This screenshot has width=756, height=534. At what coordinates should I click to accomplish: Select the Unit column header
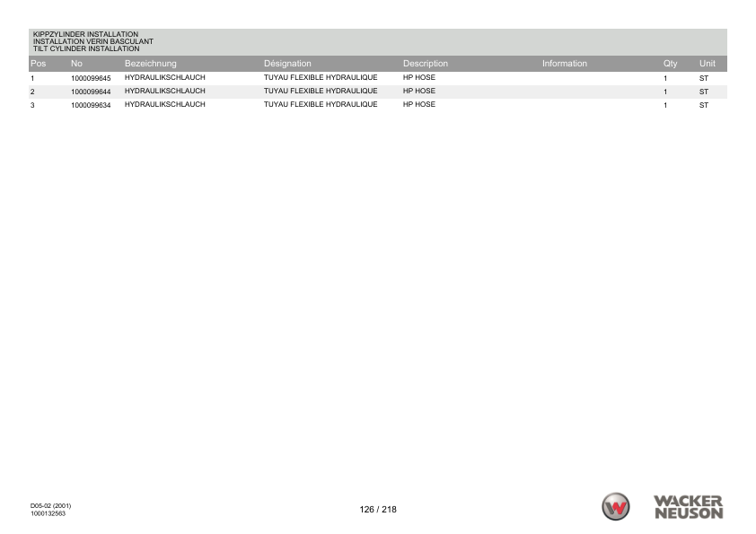(708, 64)
